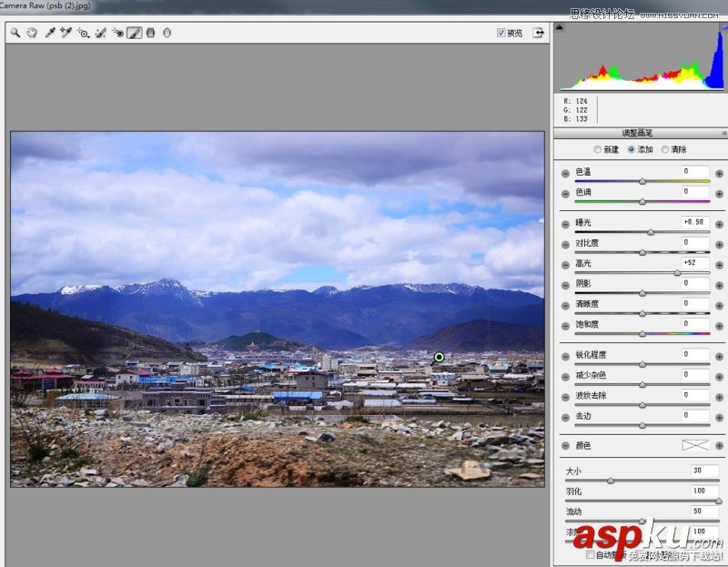Select the 新建 radio button
This screenshot has height=567, width=728.
[598, 148]
